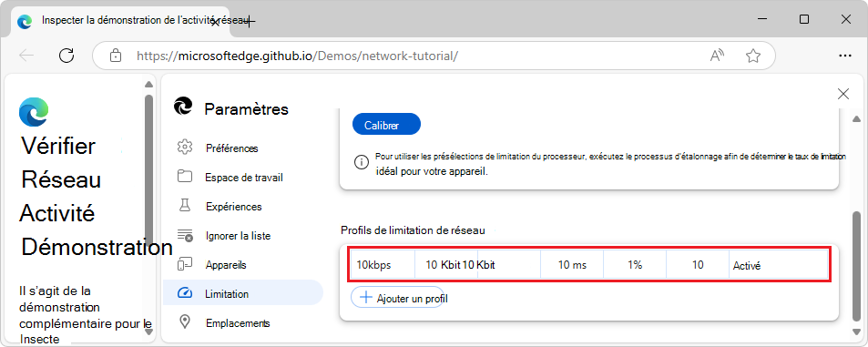Click the Profils de limitation de réseau heading
868x347 pixels.
point(413,230)
